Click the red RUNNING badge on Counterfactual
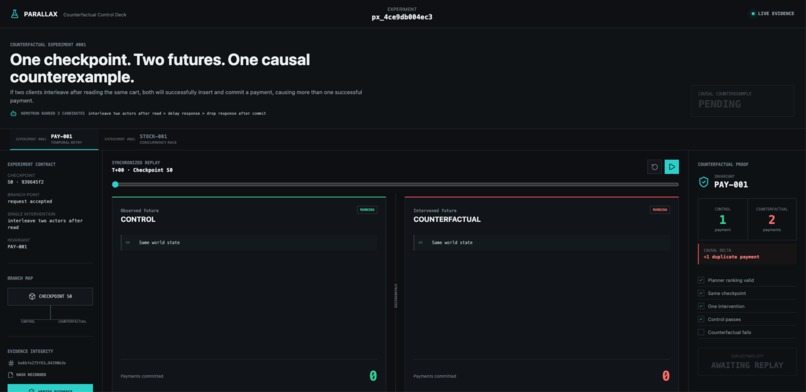Image resolution: width=806 pixels, height=392 pixels. click(x=660, y=210)
